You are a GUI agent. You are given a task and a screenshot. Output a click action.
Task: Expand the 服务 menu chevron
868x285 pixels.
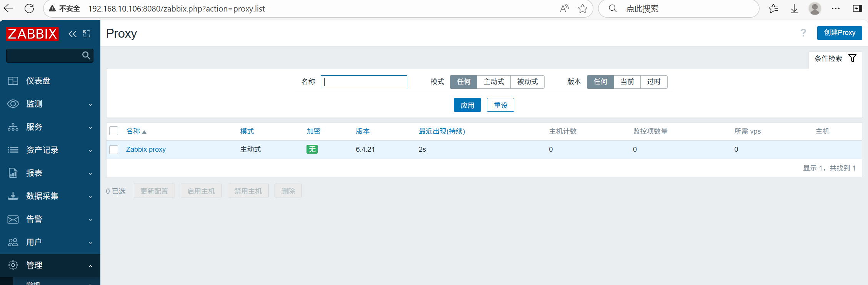click(91, 128)
